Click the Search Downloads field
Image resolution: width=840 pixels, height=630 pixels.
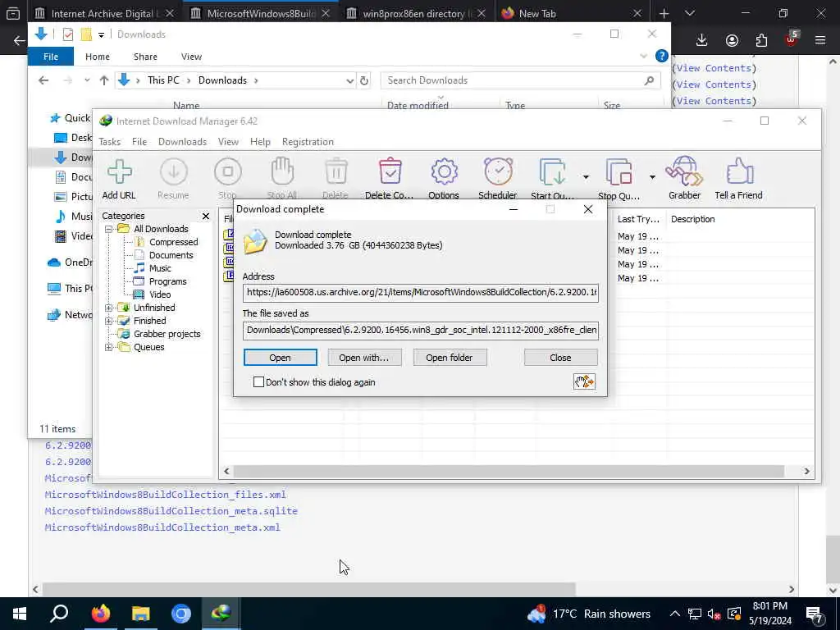tap(520, 80)
